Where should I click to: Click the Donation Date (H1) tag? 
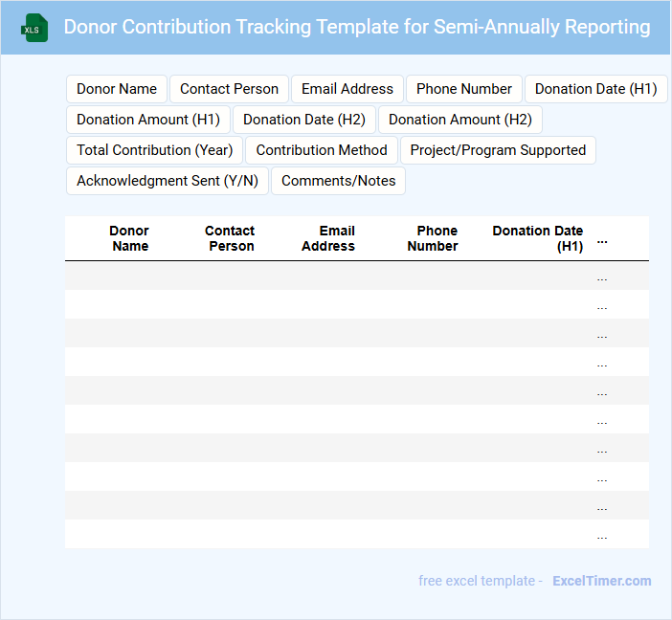pyautogui.click(x=595, y=89)
